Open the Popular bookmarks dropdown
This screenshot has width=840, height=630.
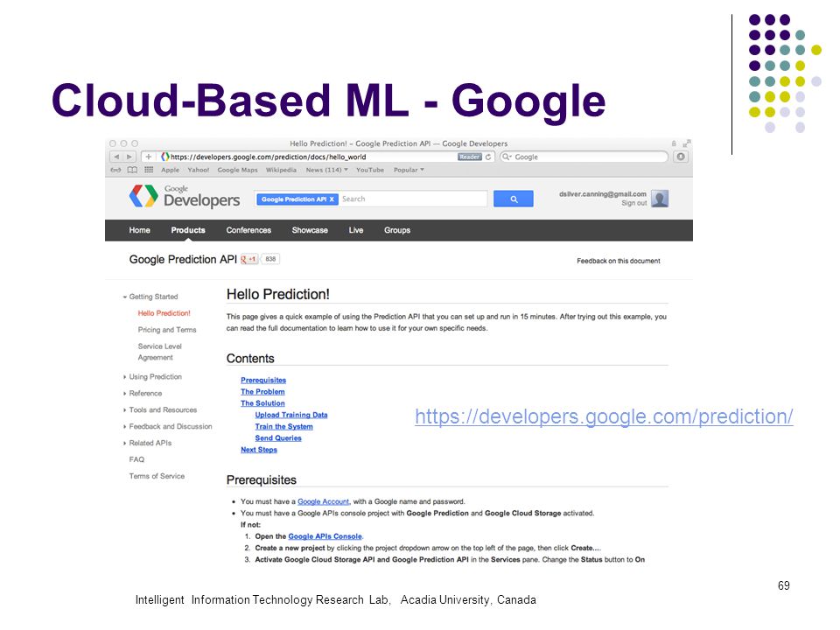point(409,170)
